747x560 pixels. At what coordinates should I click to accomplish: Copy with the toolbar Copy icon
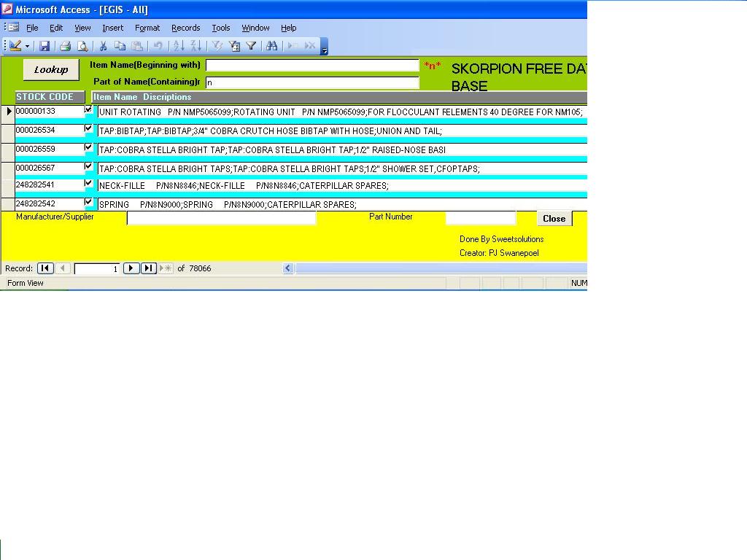point(120,46)
